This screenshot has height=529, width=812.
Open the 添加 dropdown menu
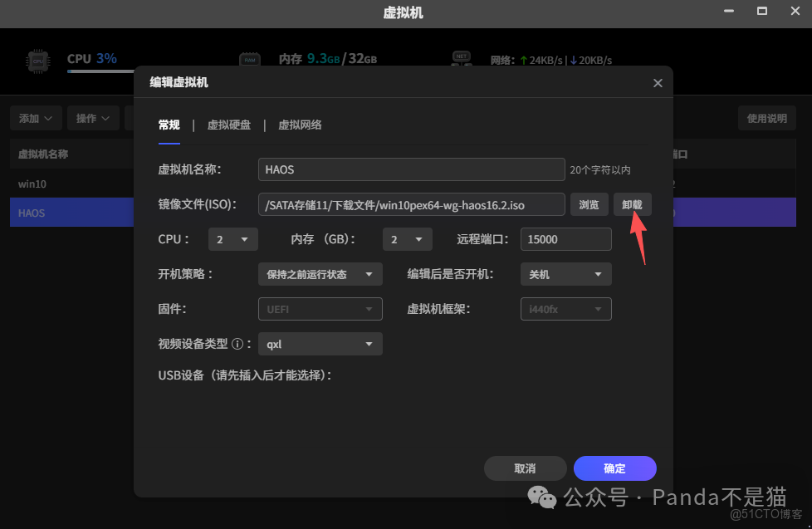(x=35, y=118)
